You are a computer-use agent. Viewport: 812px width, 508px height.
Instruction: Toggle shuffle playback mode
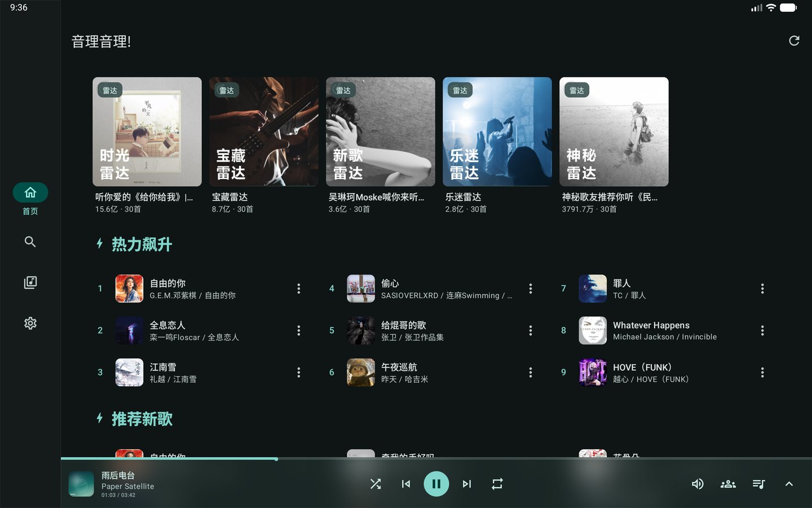pos(376,484)
